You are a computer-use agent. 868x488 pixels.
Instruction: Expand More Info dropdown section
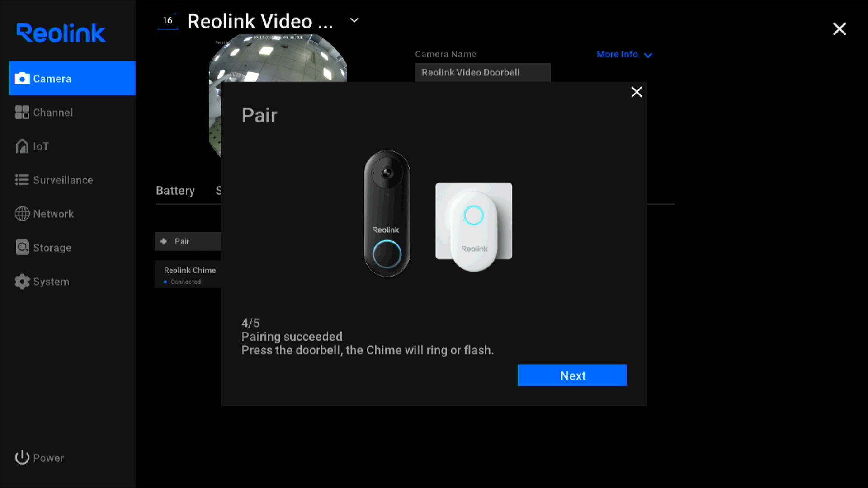pyautogui.click(x=624, y=54)
